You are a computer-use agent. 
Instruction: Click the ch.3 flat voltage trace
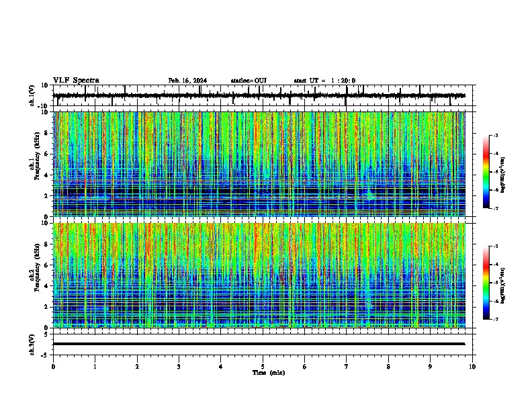click(x=259, y=344)
